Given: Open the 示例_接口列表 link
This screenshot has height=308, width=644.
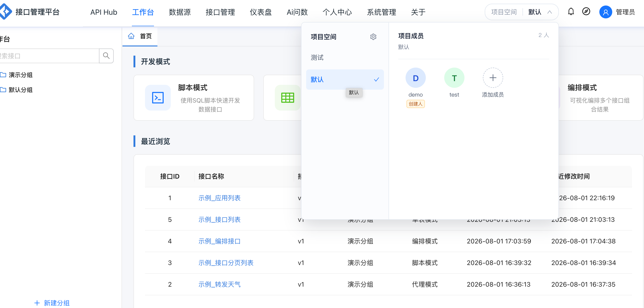Looking at the screenshot, I should coord(219,220).
